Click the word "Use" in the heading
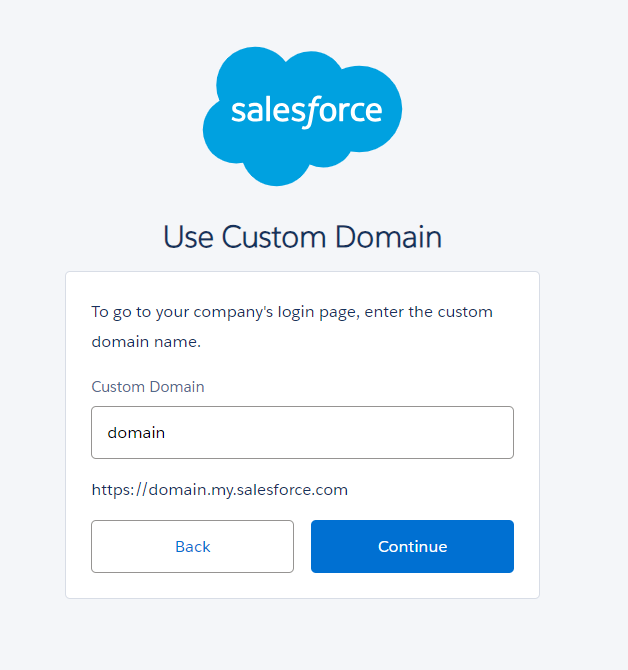The image size is (628, 670). pos(188,238)
